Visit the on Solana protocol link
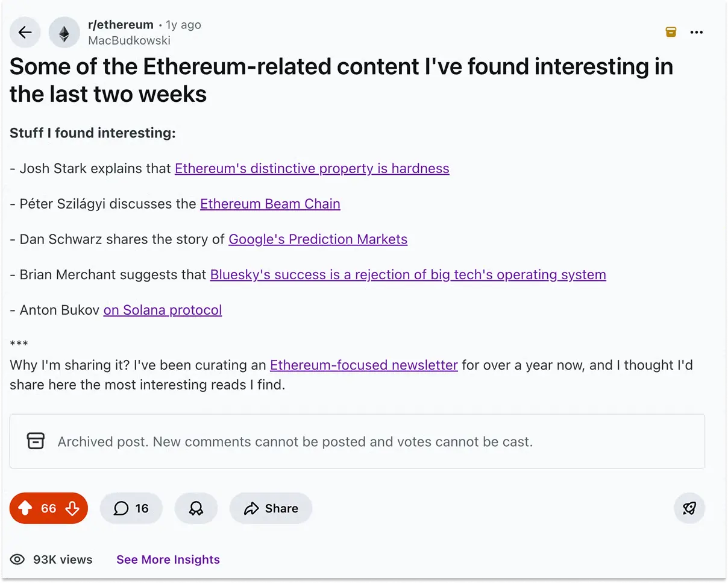 pyautogui.click(x=163, y=310)
